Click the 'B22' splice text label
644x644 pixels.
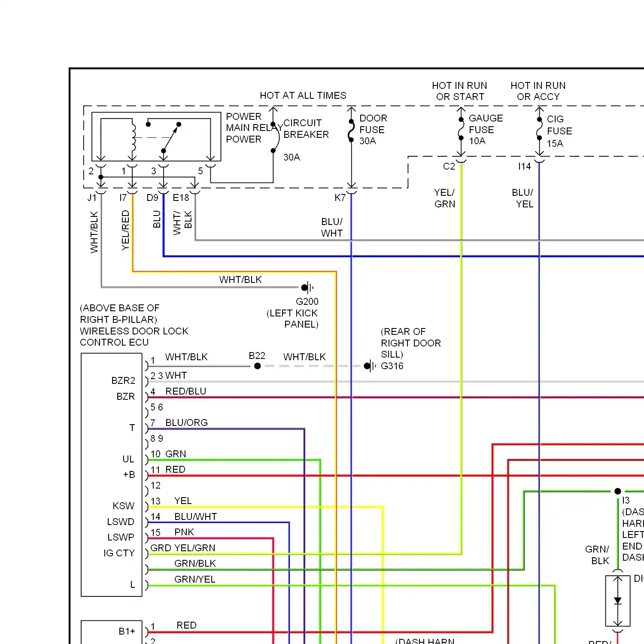[257, 356]
